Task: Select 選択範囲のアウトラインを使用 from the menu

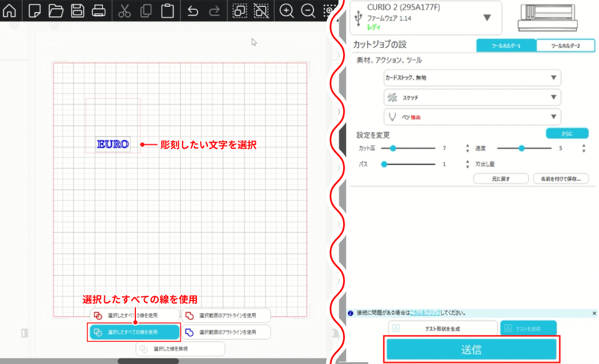Action: pyautogui.click(x=226, y=314)
